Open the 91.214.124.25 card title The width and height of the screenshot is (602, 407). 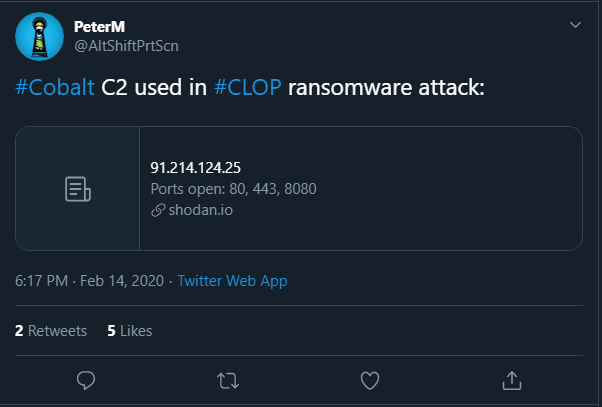point(196,166)
